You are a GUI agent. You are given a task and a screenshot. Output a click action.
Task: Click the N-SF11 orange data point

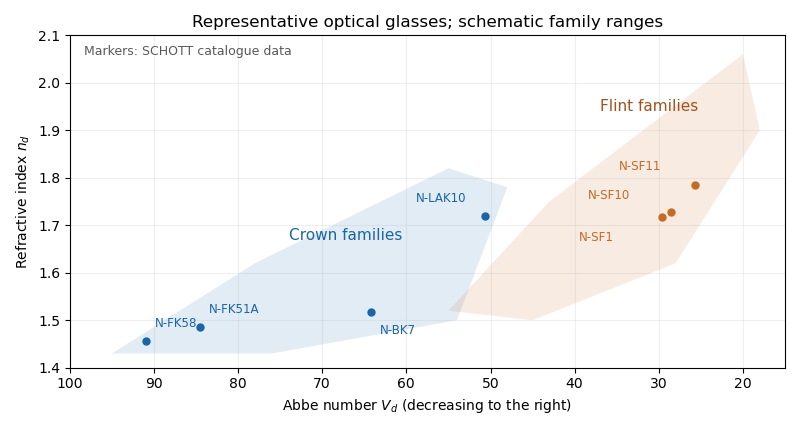point(695,185)
